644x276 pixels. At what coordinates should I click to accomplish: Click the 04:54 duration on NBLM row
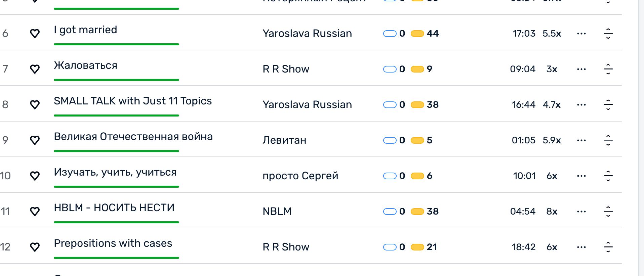point(523,212)
